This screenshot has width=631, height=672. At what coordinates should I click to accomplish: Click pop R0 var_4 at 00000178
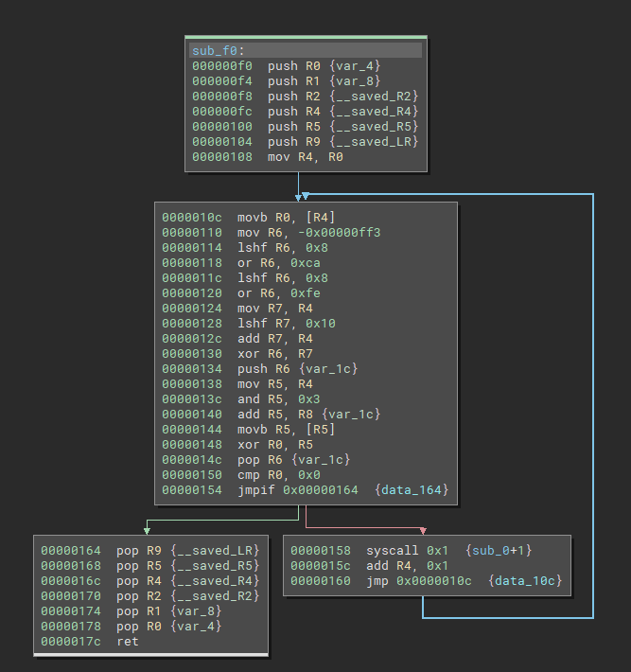(x=131, y=627)
